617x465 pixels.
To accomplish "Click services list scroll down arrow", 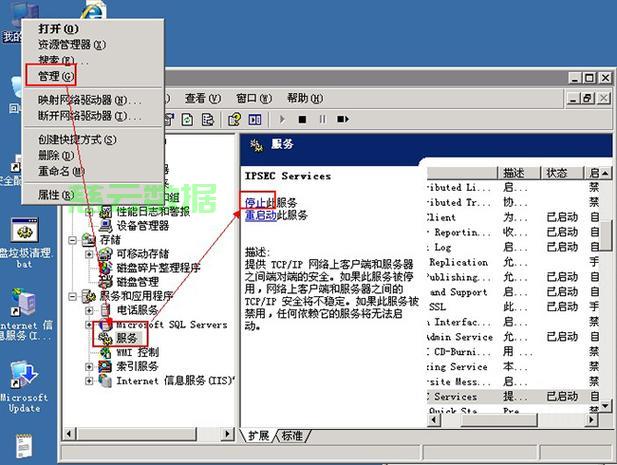I will [x=606, y=406].
